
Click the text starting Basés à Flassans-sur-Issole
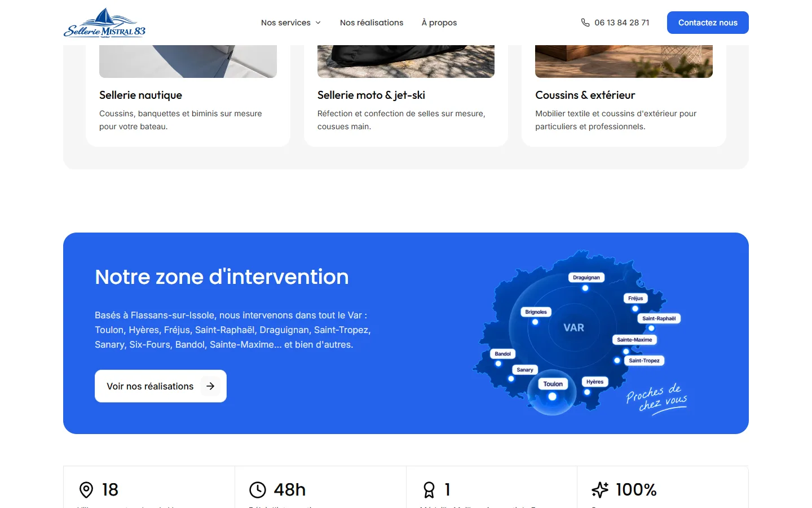(233, 330)
